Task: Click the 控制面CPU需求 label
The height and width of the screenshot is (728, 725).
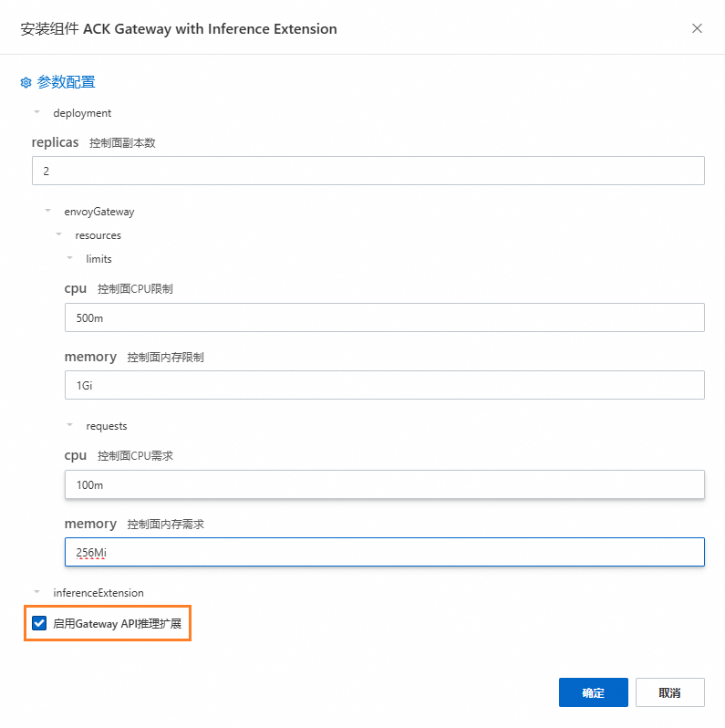Action: 135,456
